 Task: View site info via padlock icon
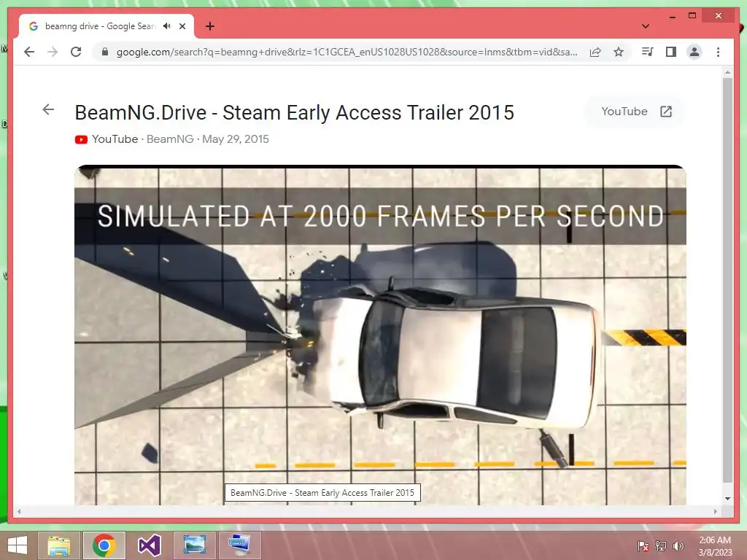(105, 52)
